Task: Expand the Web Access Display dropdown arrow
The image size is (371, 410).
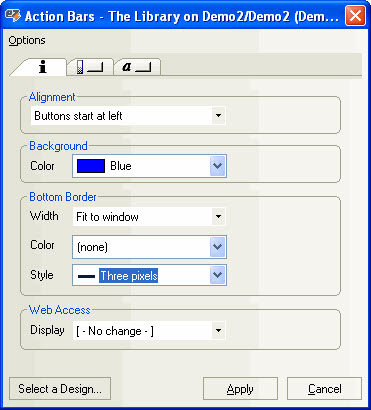Action: pyautogui.click(x=218, y=331)
